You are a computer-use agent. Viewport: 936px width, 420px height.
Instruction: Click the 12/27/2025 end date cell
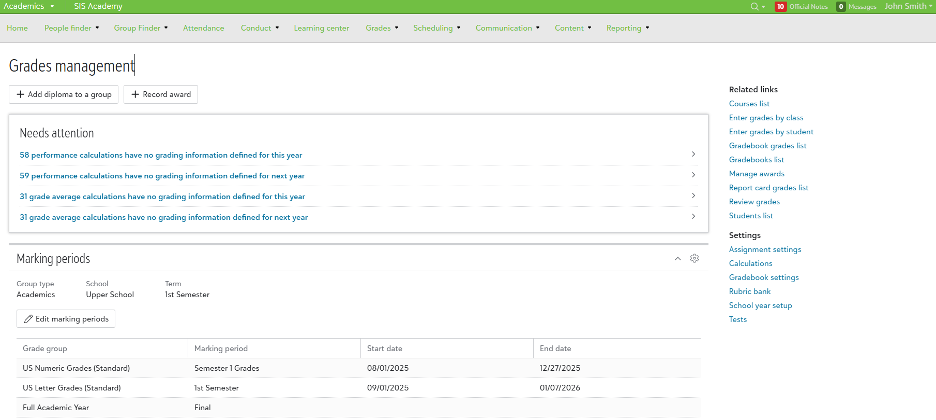click(617, 368)
